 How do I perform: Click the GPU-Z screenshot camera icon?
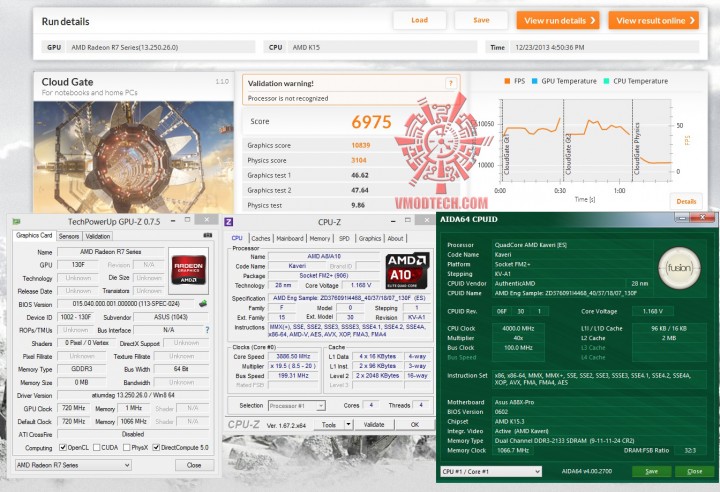click(208, 235)
